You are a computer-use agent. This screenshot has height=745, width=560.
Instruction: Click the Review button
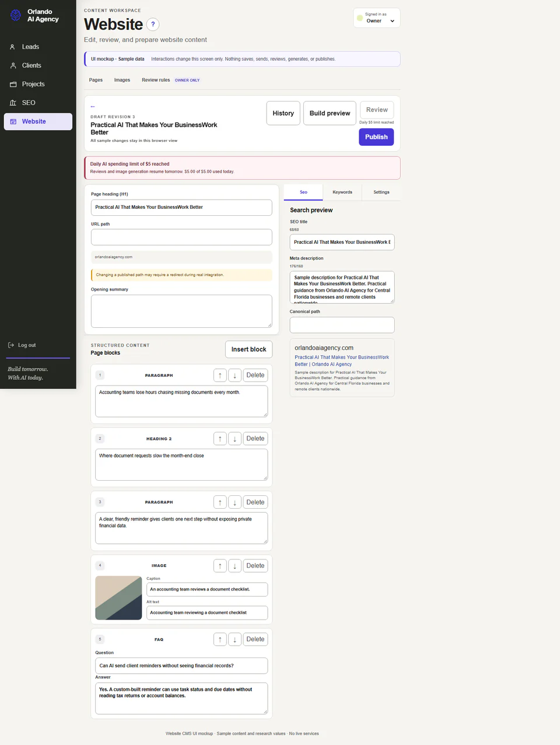[377, 110]
